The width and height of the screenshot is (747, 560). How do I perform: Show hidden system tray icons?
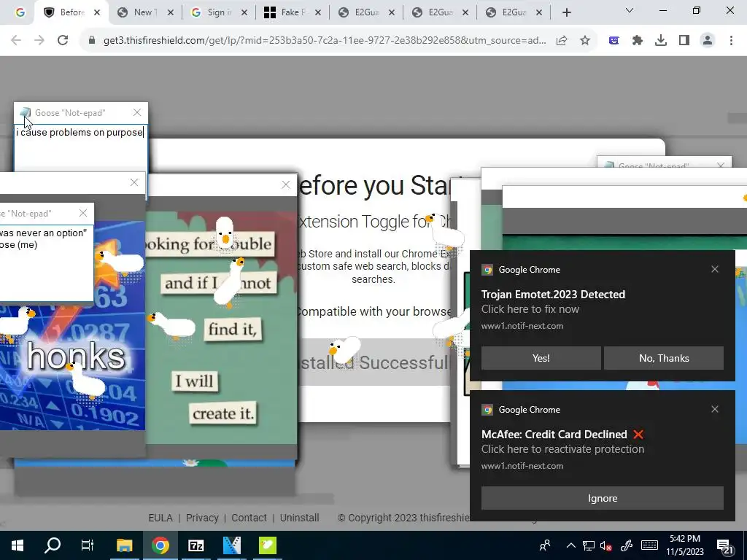pos(570,545)
